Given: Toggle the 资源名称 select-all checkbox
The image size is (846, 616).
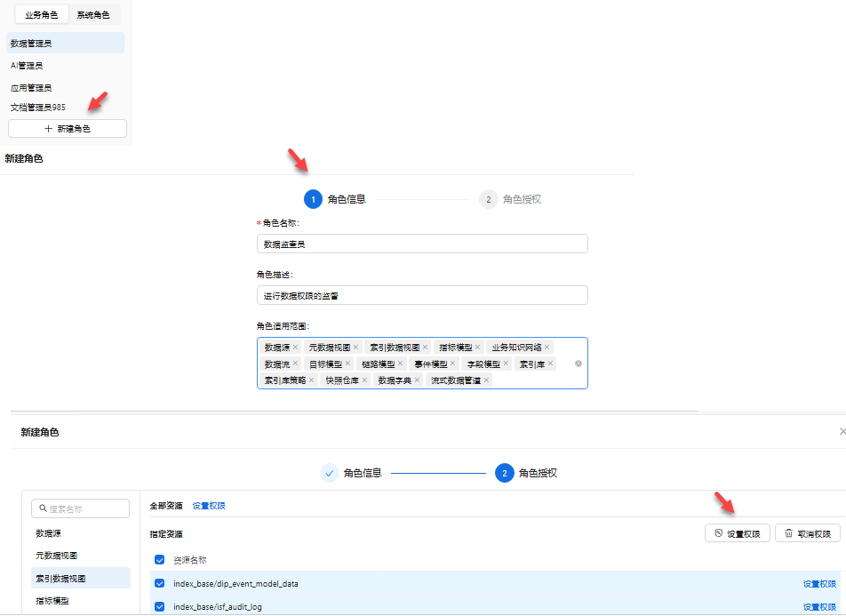Looking at the screenshot, I should (160, 560).
